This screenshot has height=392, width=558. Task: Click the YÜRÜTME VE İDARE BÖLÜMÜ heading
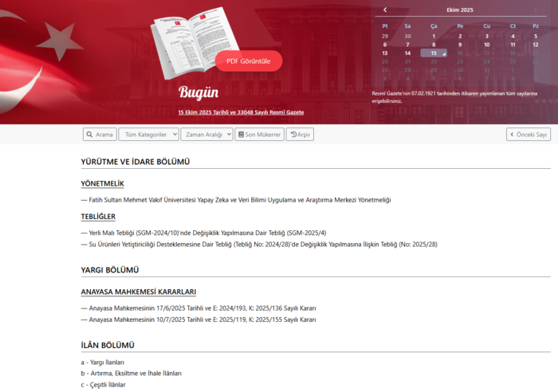click(x=136, y=162)
